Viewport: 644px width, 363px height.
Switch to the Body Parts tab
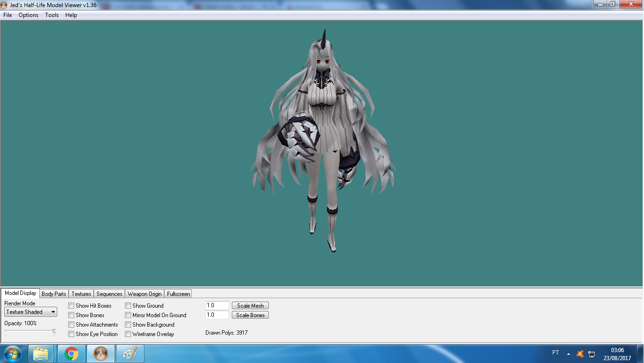coord(54,294)
